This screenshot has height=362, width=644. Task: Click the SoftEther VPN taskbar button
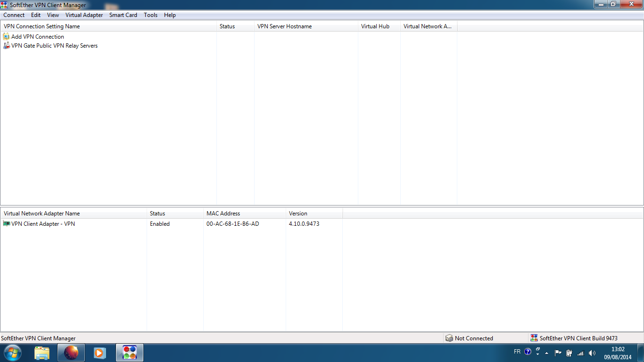point(130,353)
